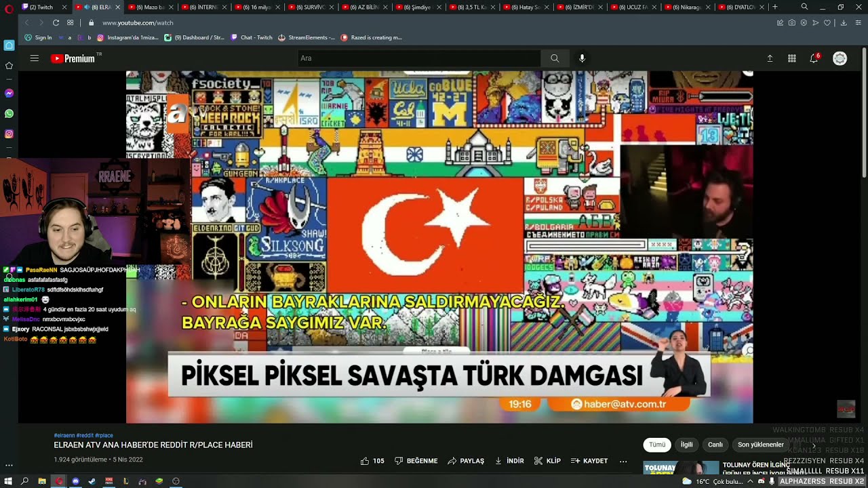The width and height of the screenshot is (868, 488).
Task: Save video to playlist with KAYDET
Action: (589, 461)
